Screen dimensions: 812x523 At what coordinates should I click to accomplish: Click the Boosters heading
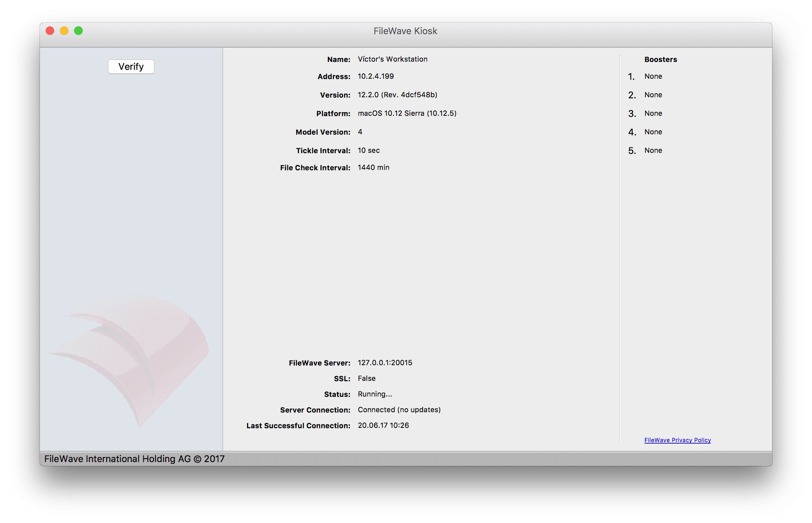[x=661, y=59]
